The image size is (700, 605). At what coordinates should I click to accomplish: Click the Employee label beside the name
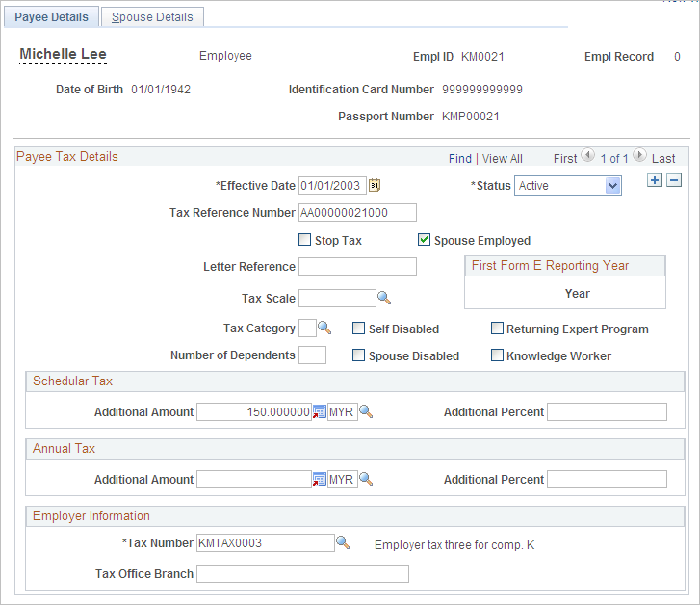225,56
